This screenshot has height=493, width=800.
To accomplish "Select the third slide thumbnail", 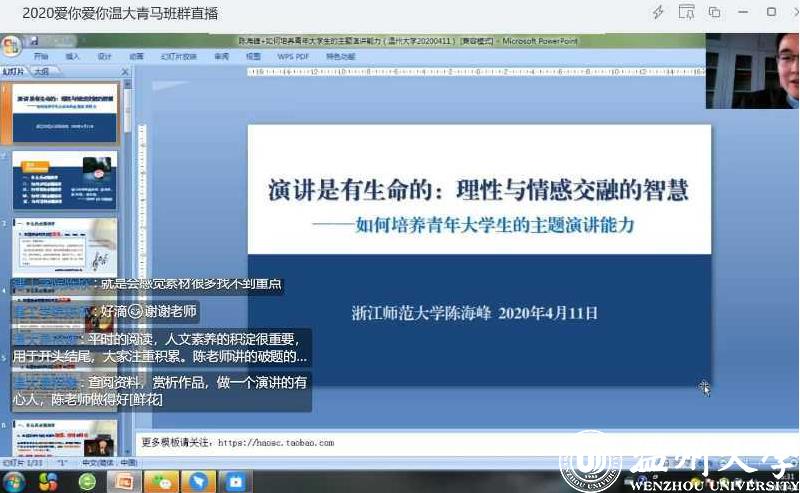I will 65,248.
